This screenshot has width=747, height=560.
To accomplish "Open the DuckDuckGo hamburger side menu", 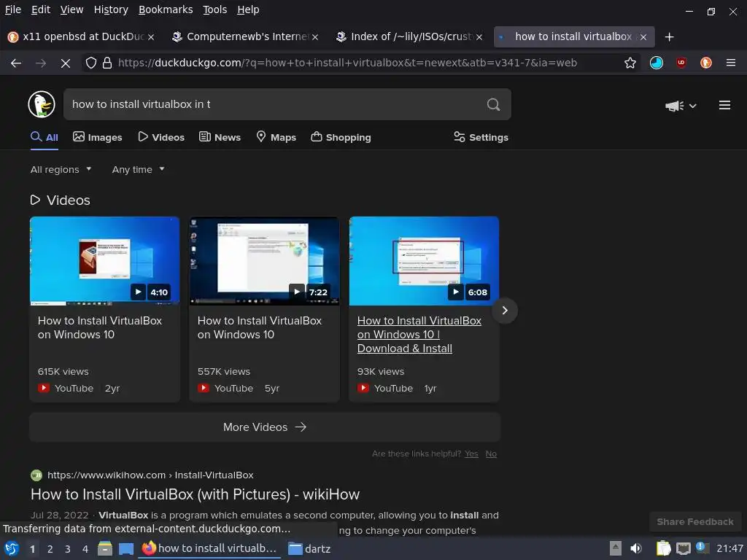I will [724, 105].
